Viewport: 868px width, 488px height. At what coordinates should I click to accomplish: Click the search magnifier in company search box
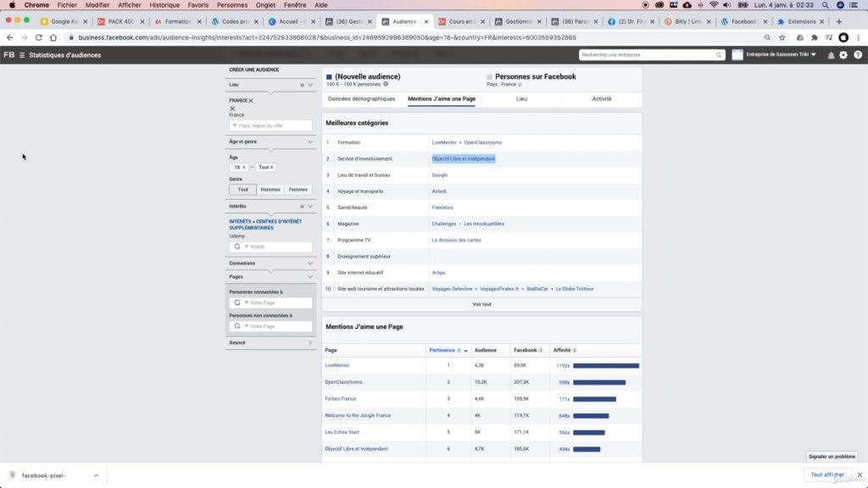(719, 55)
